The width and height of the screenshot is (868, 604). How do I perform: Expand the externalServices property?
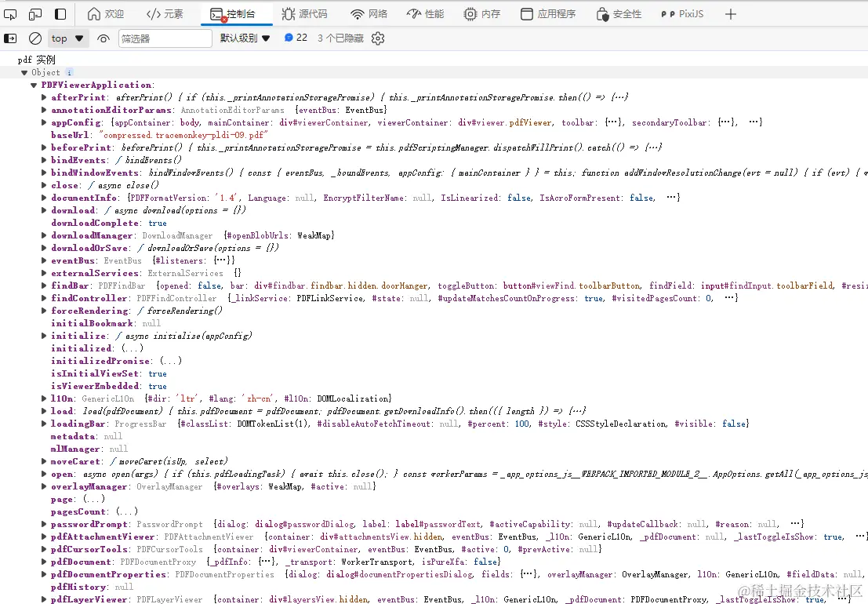click(44, 274)
